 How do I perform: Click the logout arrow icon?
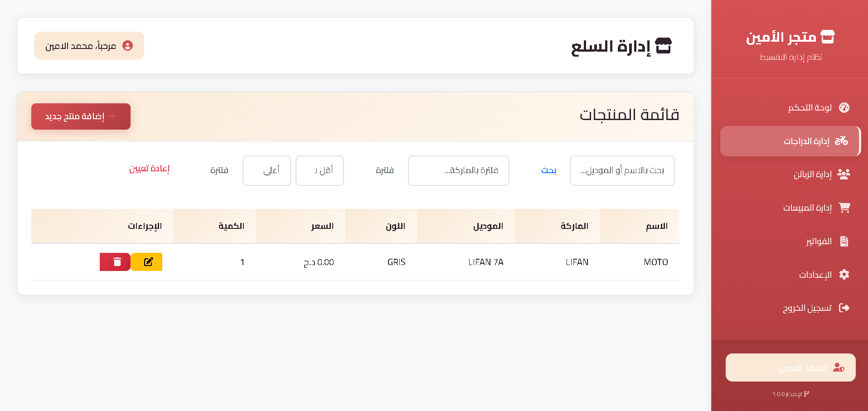844,308
